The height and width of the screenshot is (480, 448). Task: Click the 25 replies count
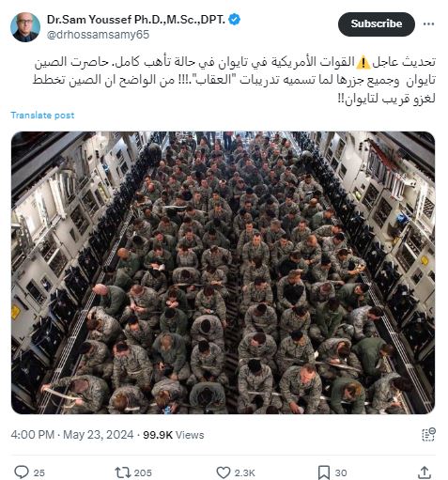pyautogui.click(x=39, y=472)
